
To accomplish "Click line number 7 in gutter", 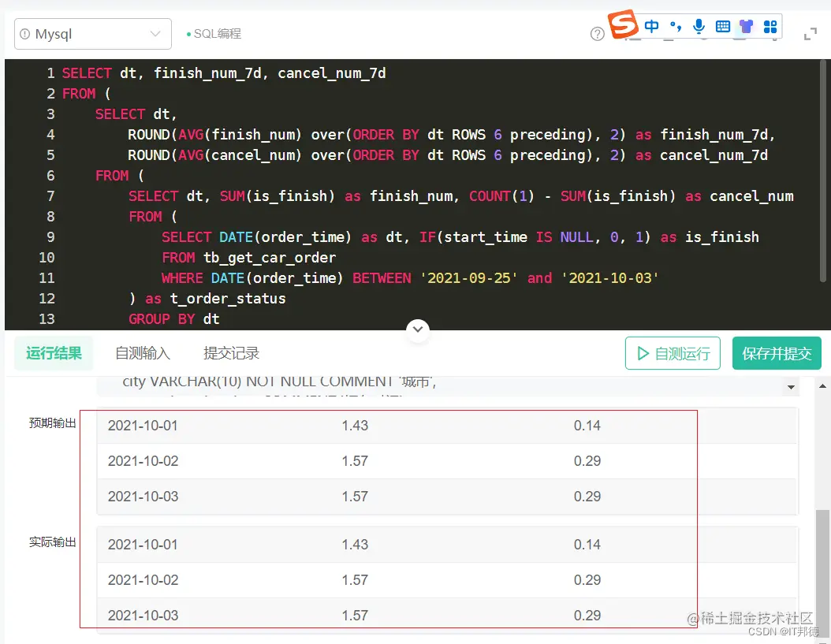I will [50, 196].
